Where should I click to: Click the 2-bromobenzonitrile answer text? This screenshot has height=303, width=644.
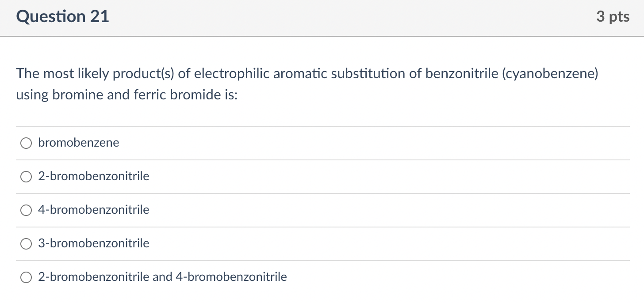94,176
